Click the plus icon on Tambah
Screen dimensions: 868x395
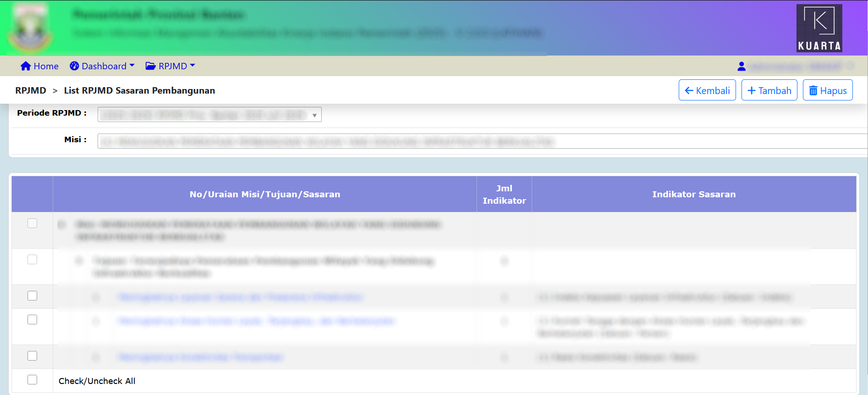pos(752,91)
